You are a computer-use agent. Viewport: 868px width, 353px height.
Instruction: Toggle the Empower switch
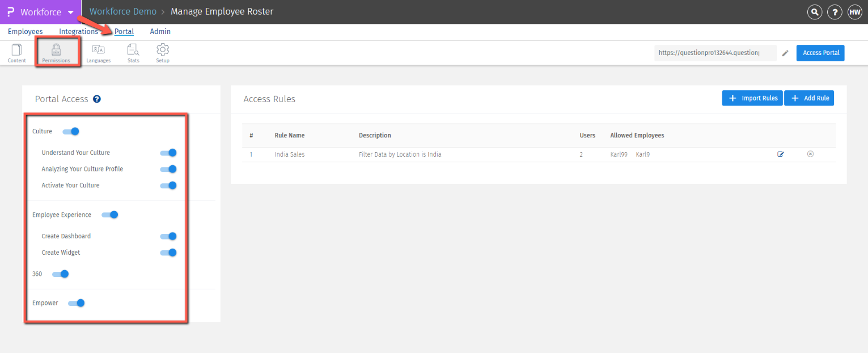point(77,303)
